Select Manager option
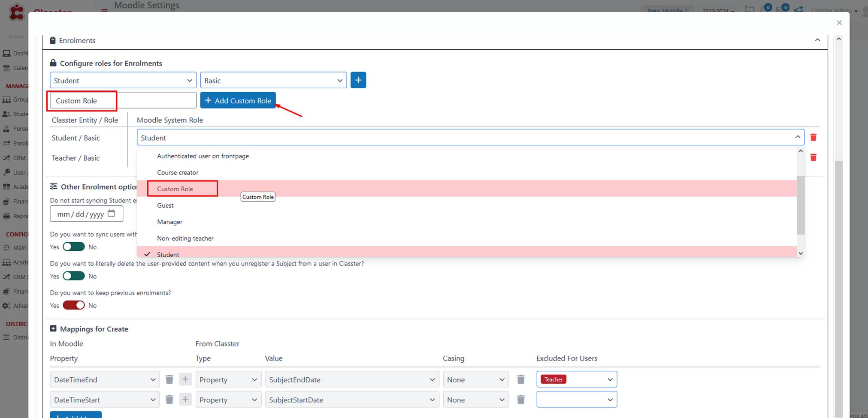Screen dimensions: 868x418 point(467,222)
